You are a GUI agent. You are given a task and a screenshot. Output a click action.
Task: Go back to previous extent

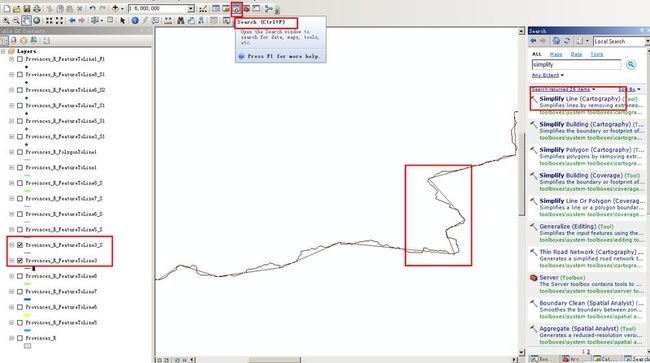click(72, 20)
